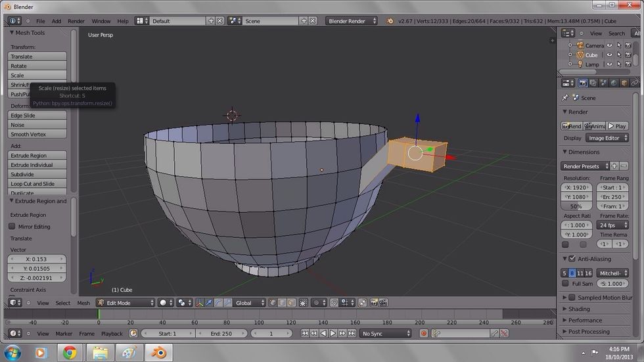
Task: Toggle the 3D manipulator widget icon
Action: 200,303
